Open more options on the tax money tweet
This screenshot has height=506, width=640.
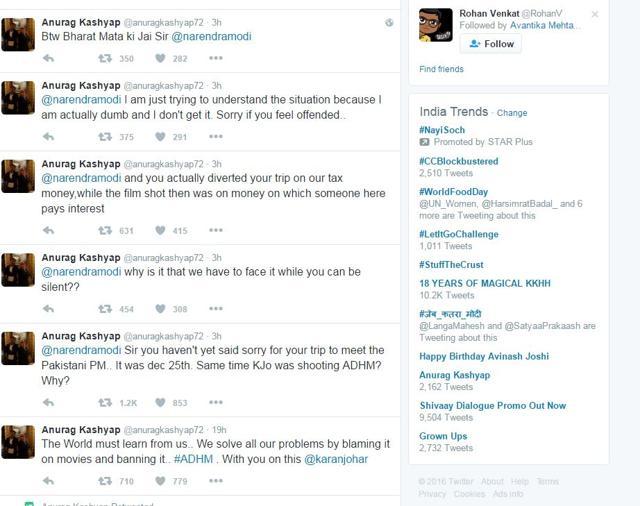[216, 231]
